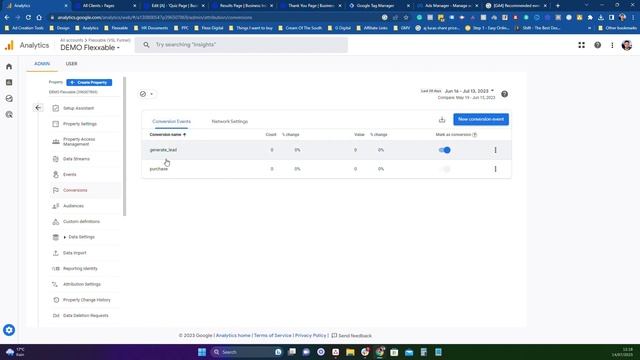The image size is (640, 360).
Task: Click the Send feedback link
Action: pos(351,336)
